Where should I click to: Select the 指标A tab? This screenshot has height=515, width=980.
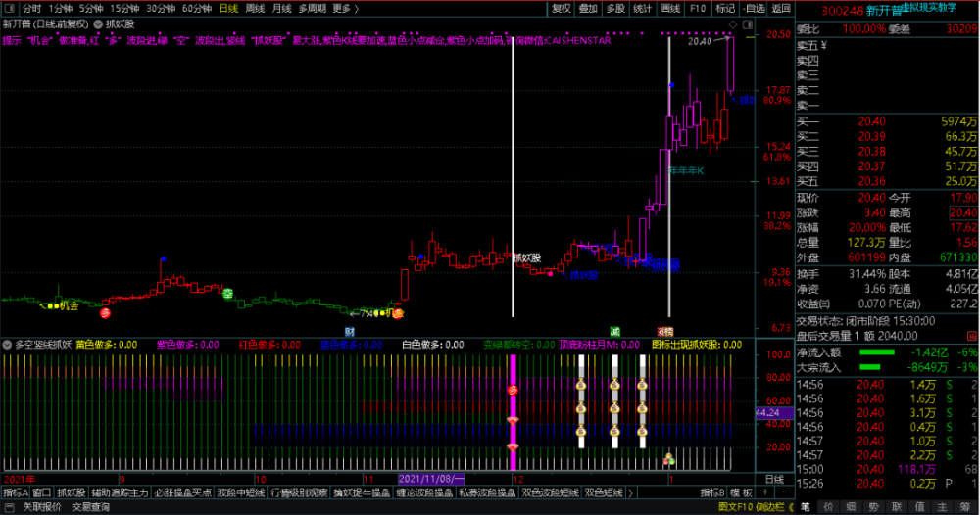coord(15,492)
